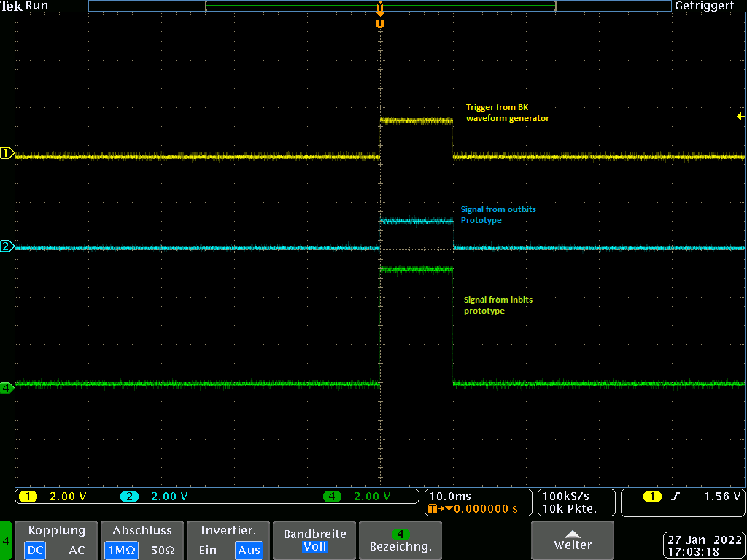Click the rising edge trigger slope icon
The image size is (747, 560).
coord(676,497)
